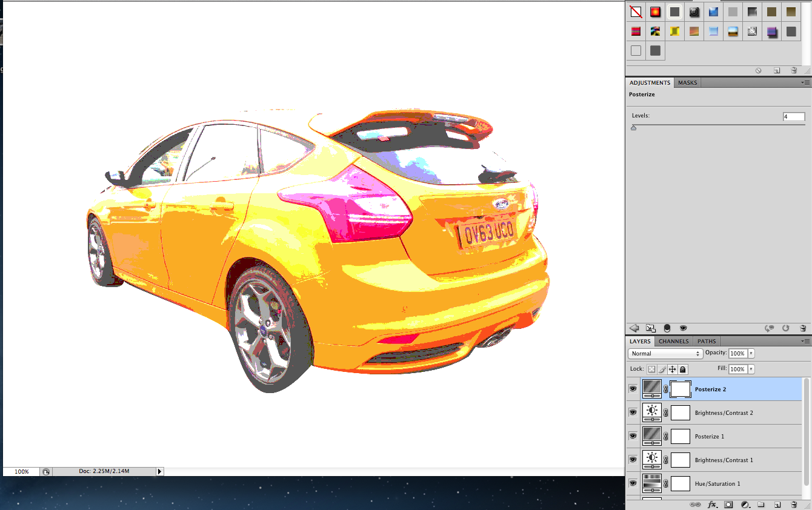The width and height of the screenshot is (812, 510).
Task: Create a new layer icon
Action: coord(777,504)
